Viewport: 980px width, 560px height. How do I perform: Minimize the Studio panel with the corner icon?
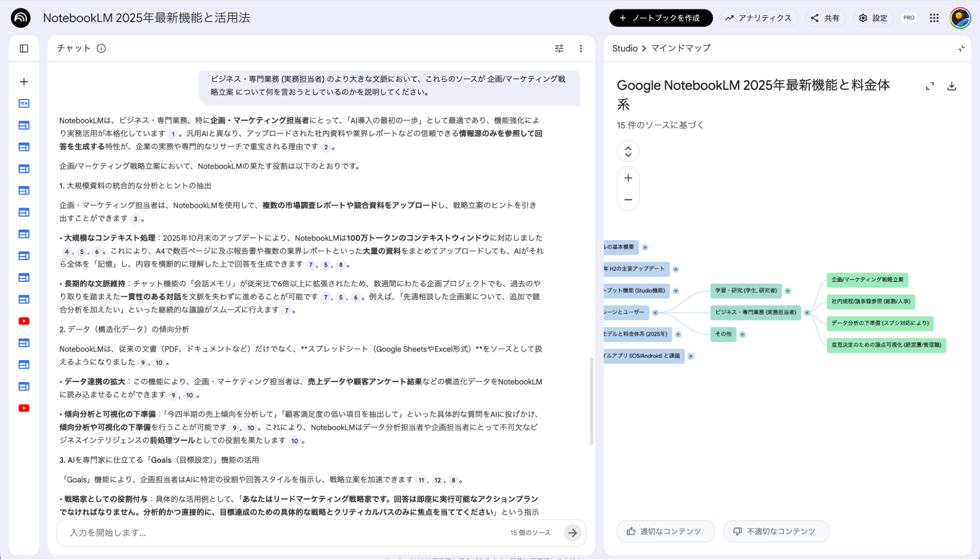pos(960,48)
